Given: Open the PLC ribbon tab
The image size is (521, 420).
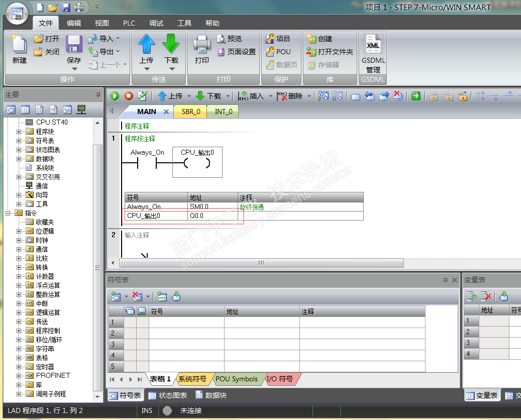Looking at the screenshot, I should pyautogui.click(x=129, y=23).
